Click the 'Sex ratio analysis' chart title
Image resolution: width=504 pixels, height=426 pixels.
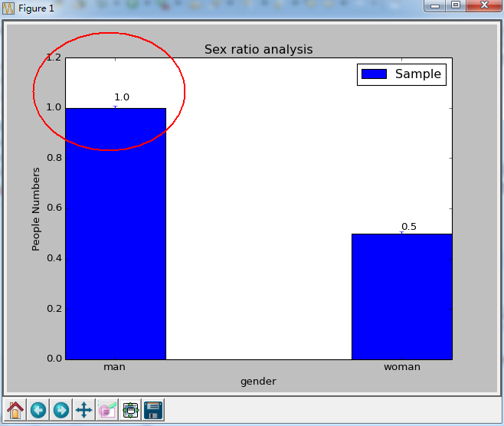(x=258, y=50)
